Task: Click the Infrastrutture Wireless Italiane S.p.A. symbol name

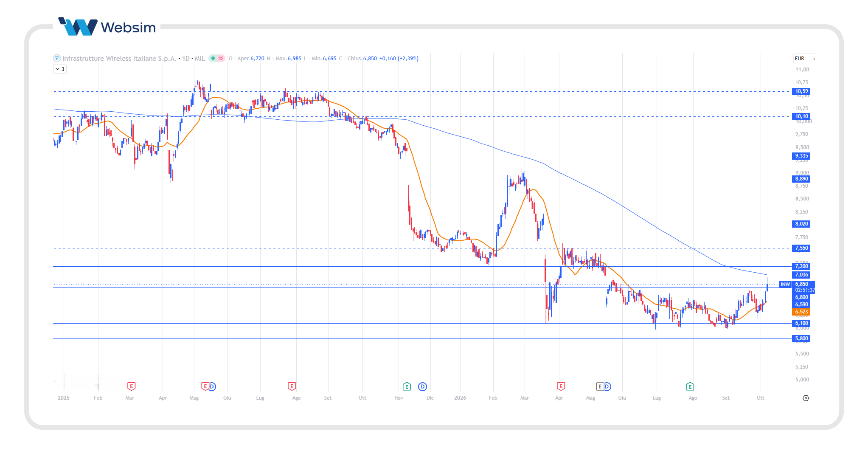Action: tap(119, 58)
